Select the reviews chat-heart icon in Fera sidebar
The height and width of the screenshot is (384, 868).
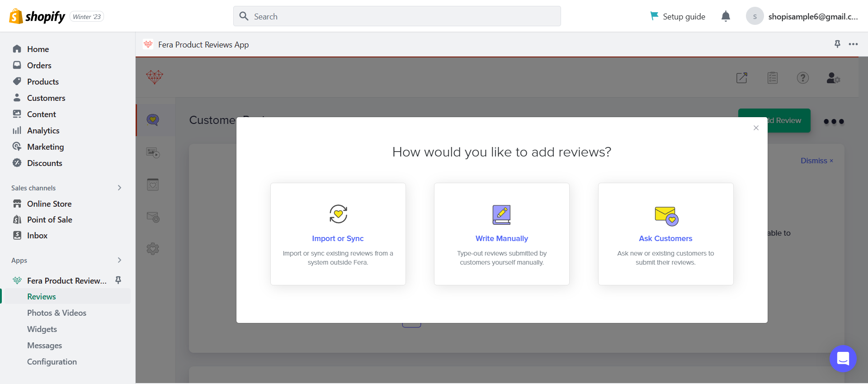[153, 120]
